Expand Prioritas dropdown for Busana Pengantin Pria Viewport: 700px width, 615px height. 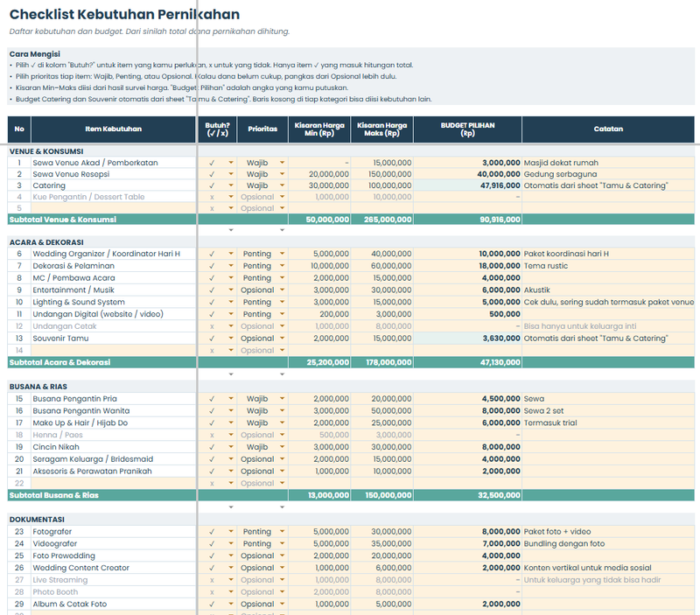click(x=282, y=399)
